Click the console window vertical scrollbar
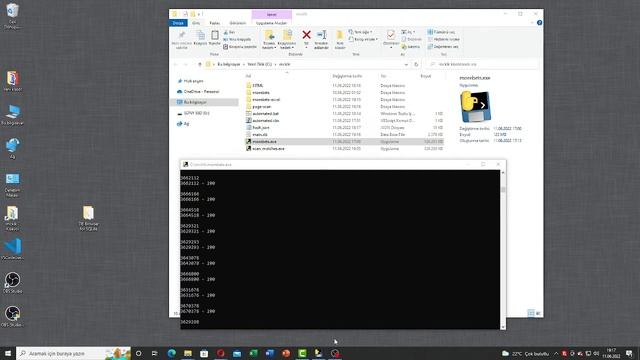The image size is (640, 360). point(503,249)
